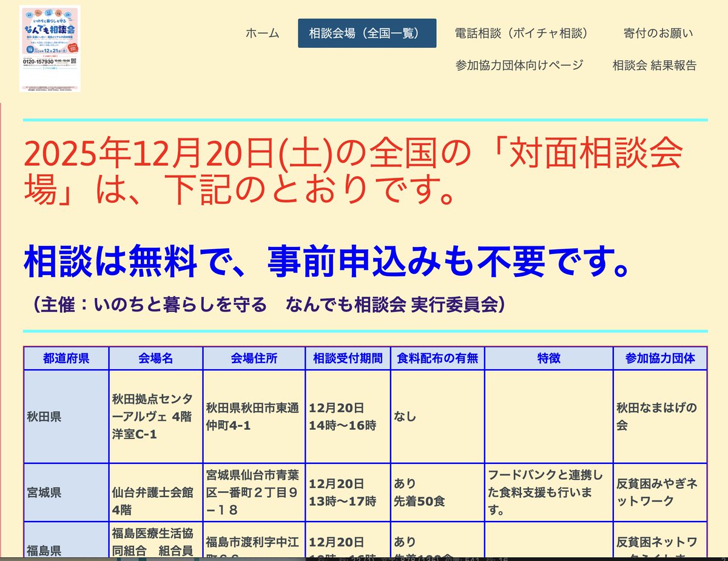Select the フードバンクと連携 feature cell

pyautogui.click(x=549, y=492)
